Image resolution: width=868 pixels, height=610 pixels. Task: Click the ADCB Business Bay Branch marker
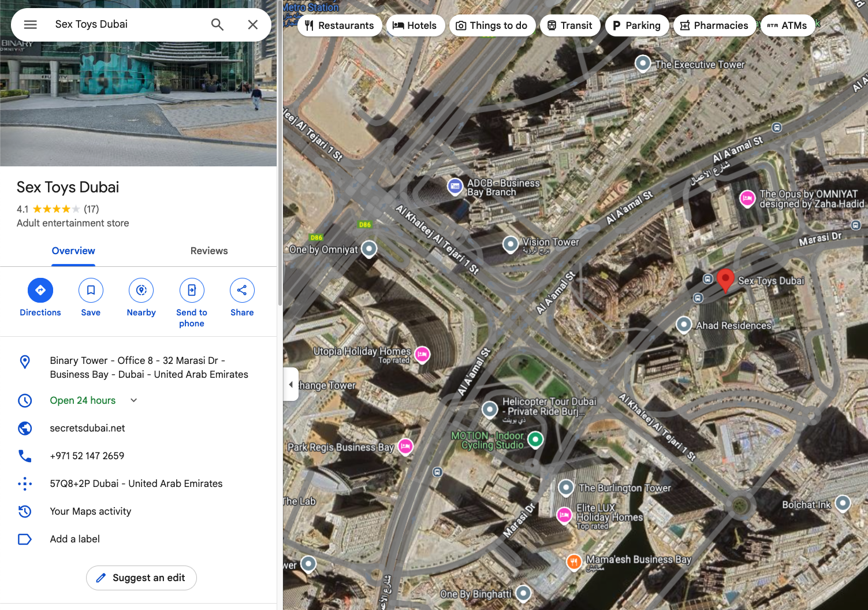pyautogui.click(x=455, y=187)
